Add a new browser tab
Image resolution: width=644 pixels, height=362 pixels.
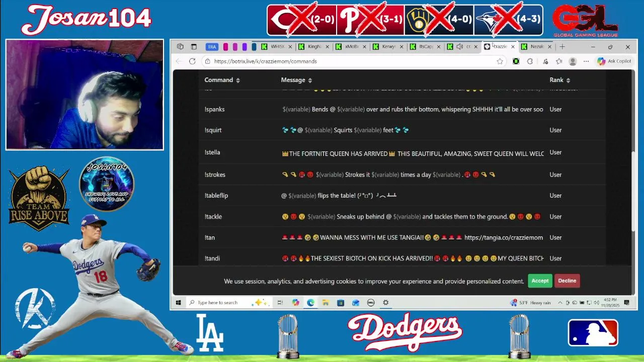562,47
